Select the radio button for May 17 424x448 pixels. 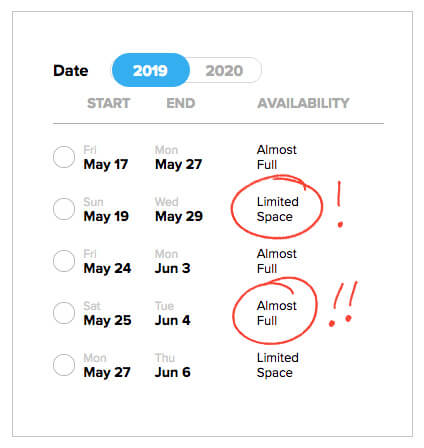pos(64,157)
